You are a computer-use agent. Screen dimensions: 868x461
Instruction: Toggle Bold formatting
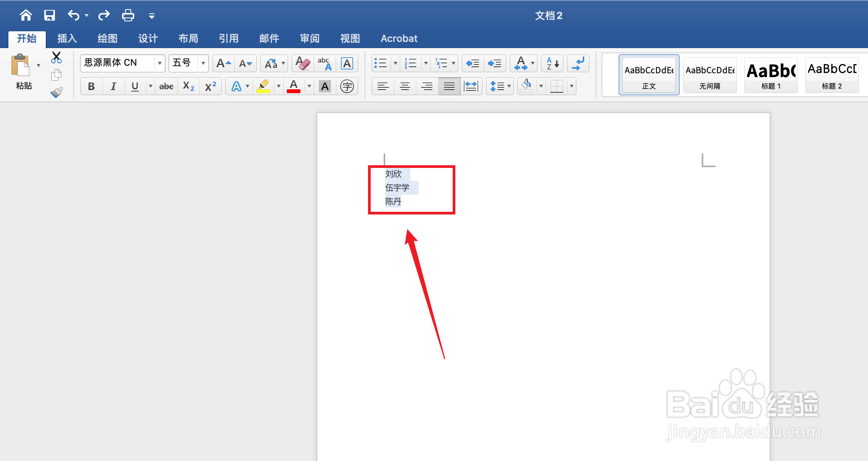[x=92, y=86]
